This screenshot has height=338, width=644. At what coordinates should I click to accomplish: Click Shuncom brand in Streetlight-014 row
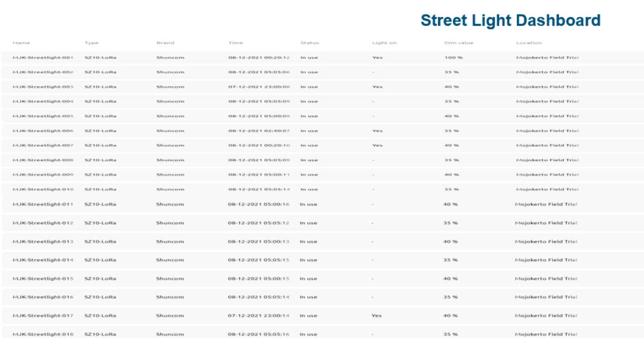click(170, 260)
